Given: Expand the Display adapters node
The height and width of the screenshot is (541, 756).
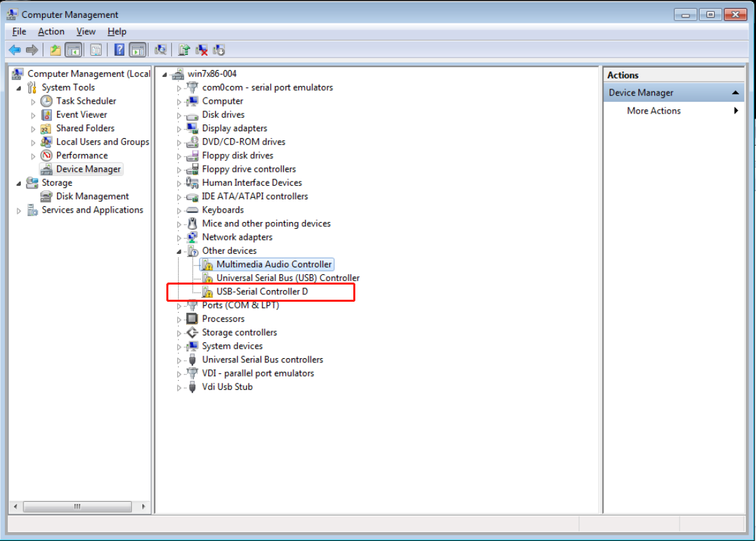Looking at the screenshot, I should click(x=179, y=129).
